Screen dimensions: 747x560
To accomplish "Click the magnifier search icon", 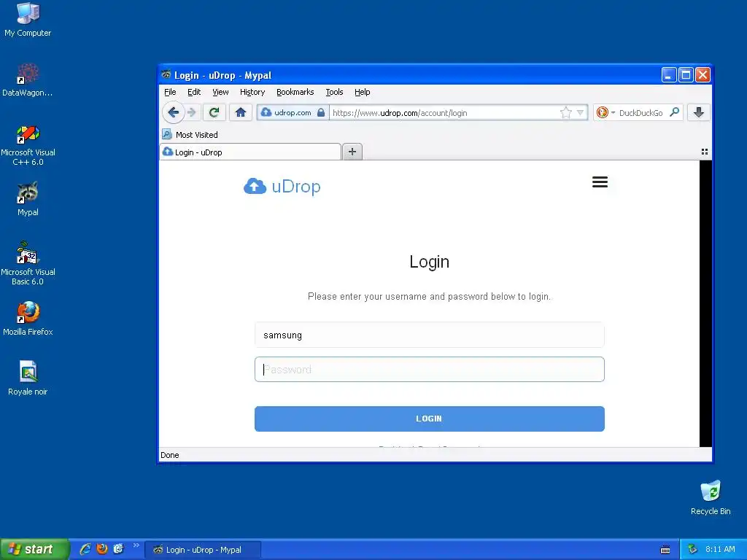I will coord(674,112).
